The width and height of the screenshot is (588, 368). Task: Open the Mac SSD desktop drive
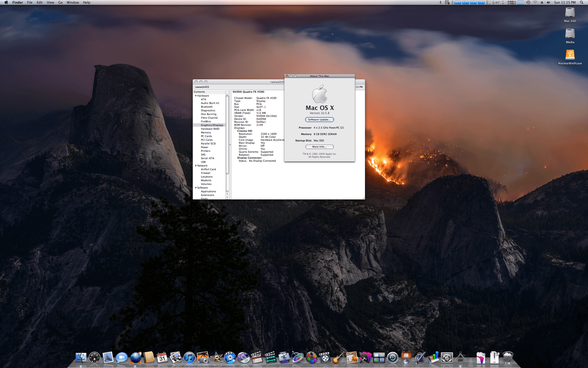(570, 15)
